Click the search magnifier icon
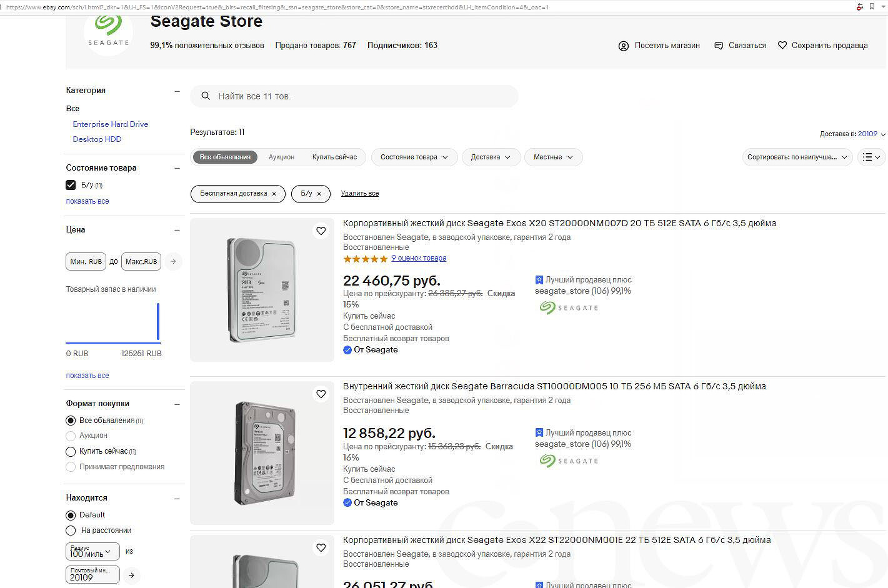 click(205, 96)
